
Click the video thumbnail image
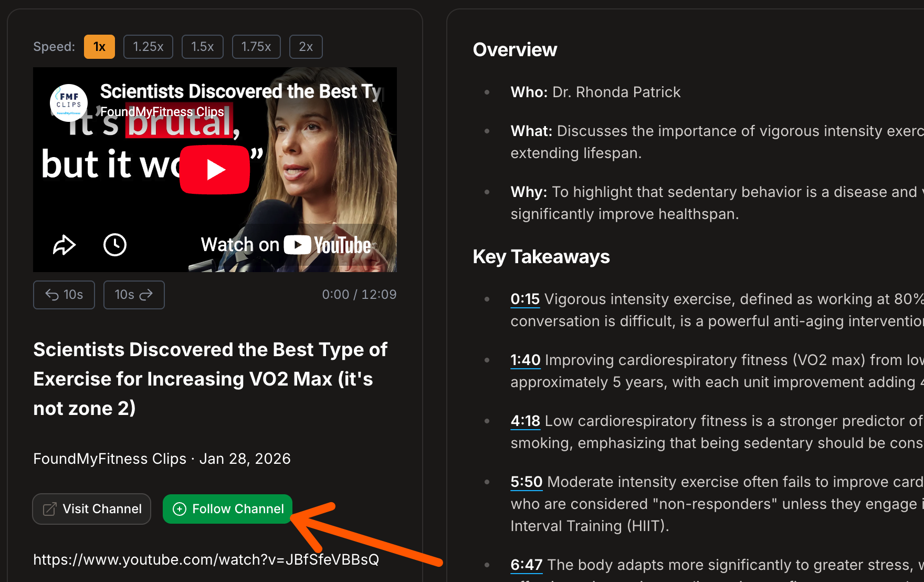215,170
